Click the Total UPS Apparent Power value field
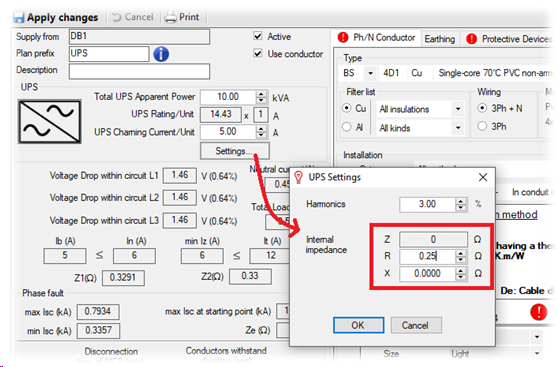 tap(228, 97)
